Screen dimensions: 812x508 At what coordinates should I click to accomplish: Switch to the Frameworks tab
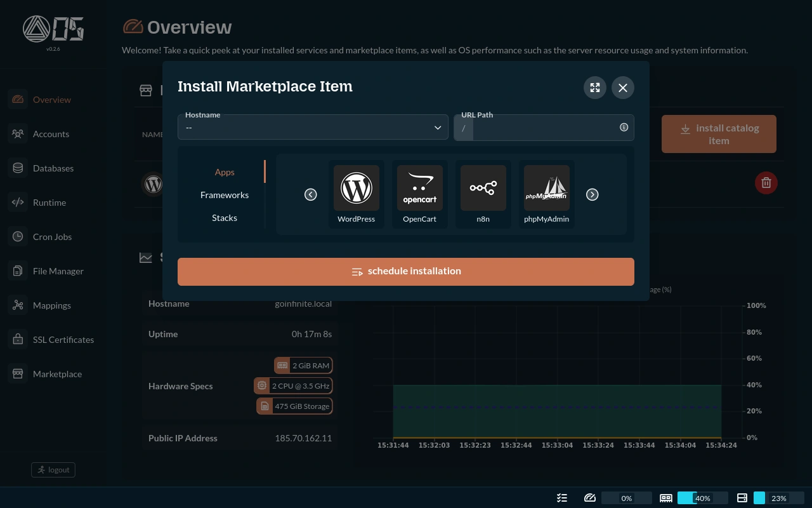(x=225, y=195)
